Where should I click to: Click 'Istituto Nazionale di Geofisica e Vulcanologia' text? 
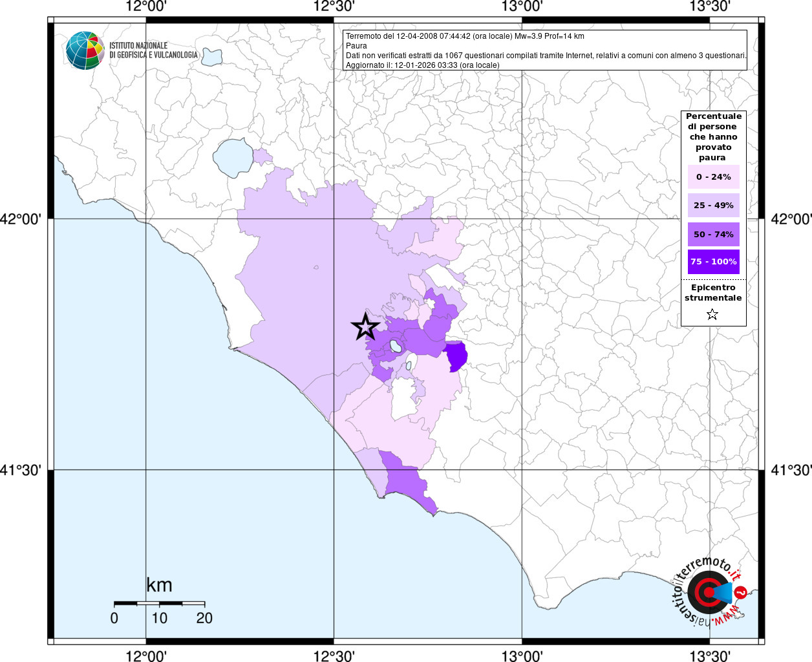click(153, 50)
